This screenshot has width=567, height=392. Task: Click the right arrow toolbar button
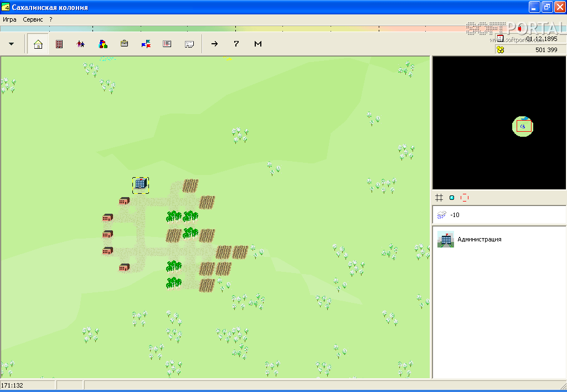click(215, 44)
